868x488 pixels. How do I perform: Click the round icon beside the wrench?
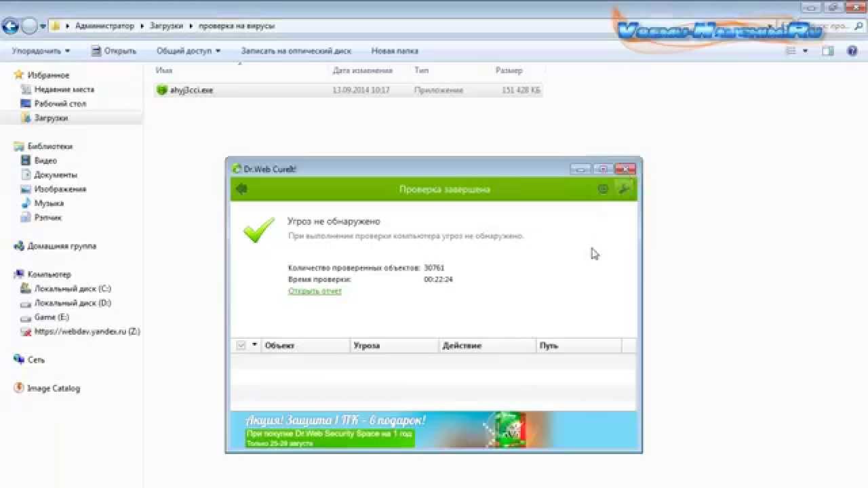[603, 189]
